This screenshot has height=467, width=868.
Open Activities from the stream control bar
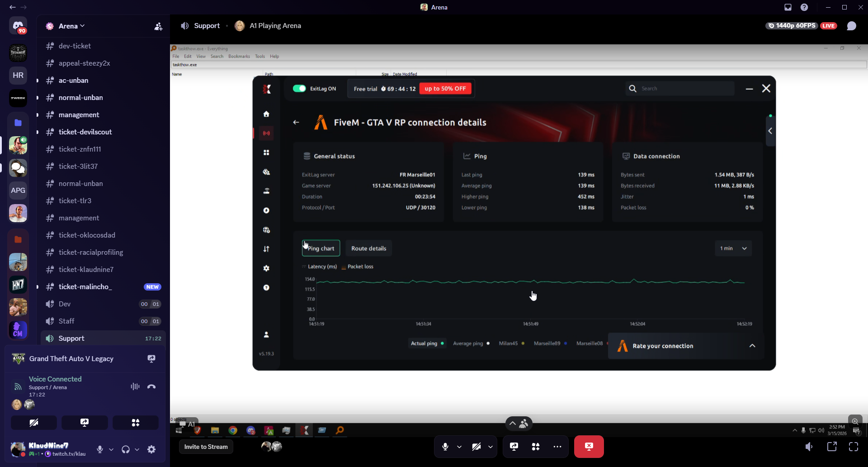coord(536,447)
